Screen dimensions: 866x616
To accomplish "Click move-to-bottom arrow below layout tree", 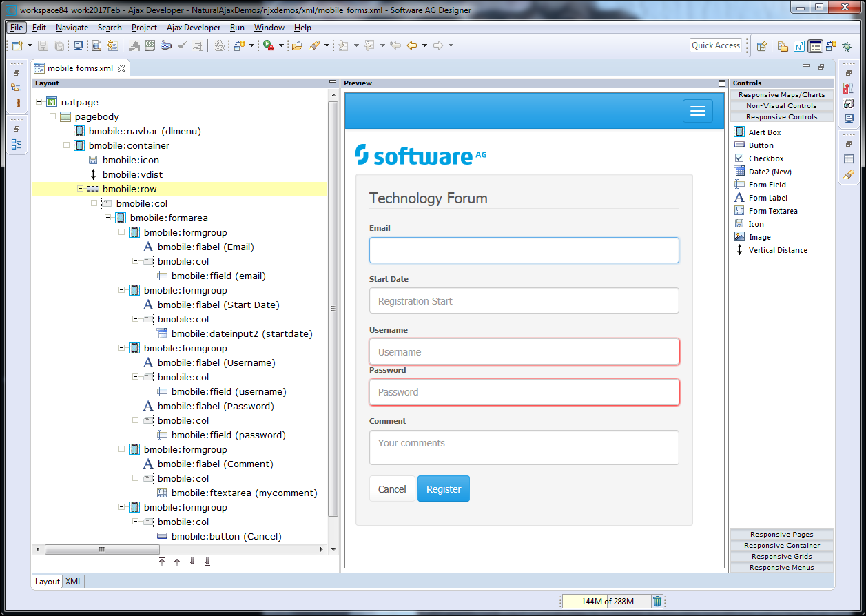I will tap(207, 562).
